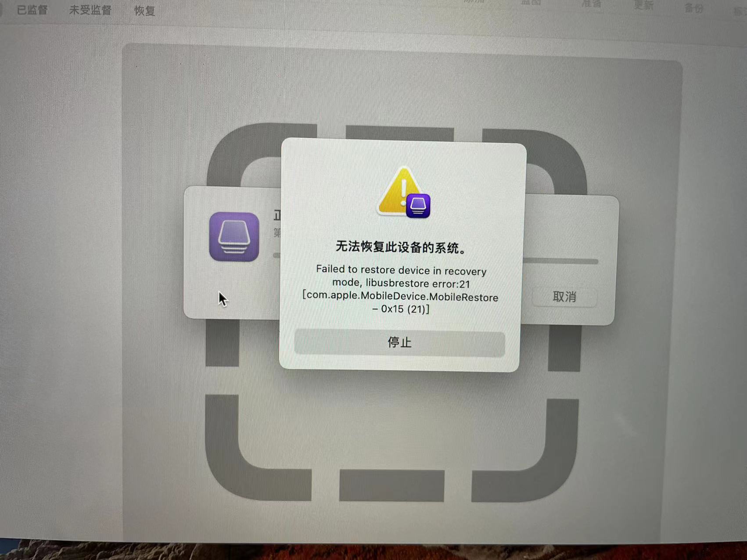Screen dimensions: 747x560
Task: Switch to the 已监督 tab
Action: coord(32,10)
